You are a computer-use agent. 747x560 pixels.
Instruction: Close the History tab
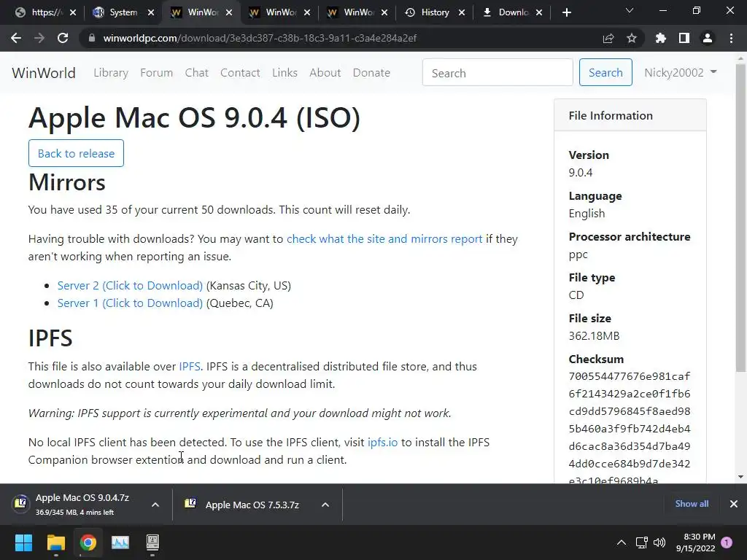pyautogui.click(x=462, y=12)
